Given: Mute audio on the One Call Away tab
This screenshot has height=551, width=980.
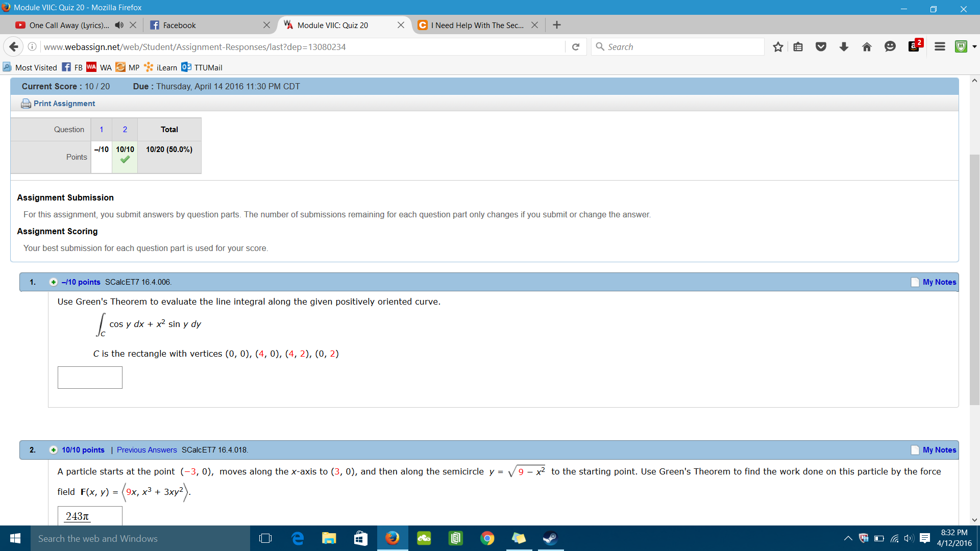Looking at the screenshot, I should (x=119, y=24).
